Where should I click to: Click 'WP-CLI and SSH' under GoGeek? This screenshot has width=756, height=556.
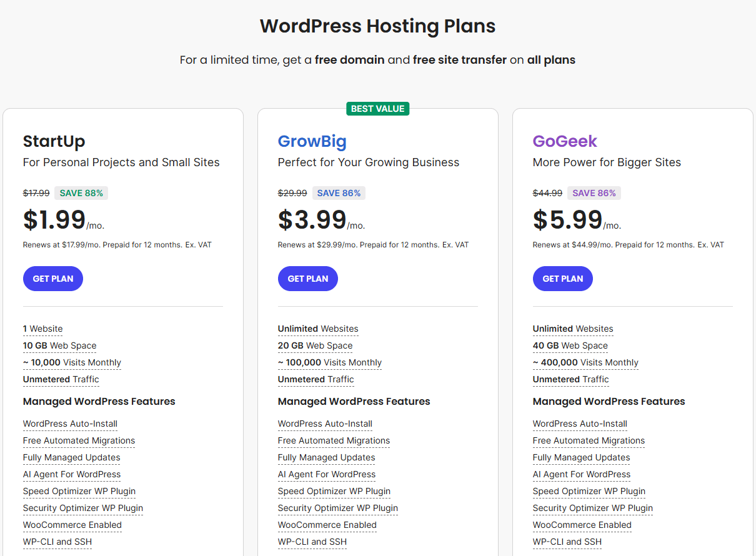click(567, 542)
